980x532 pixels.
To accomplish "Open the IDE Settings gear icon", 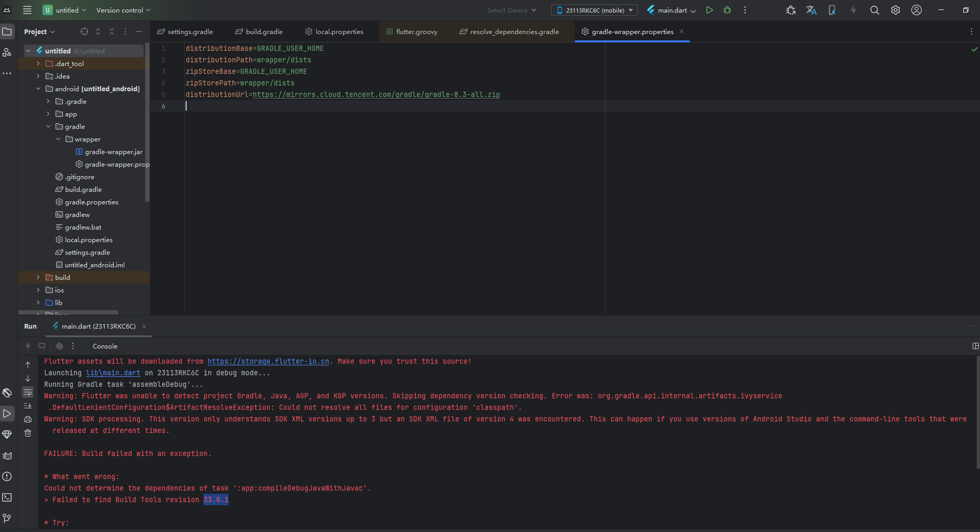I will pyautogui.click(x=896, y=10).
